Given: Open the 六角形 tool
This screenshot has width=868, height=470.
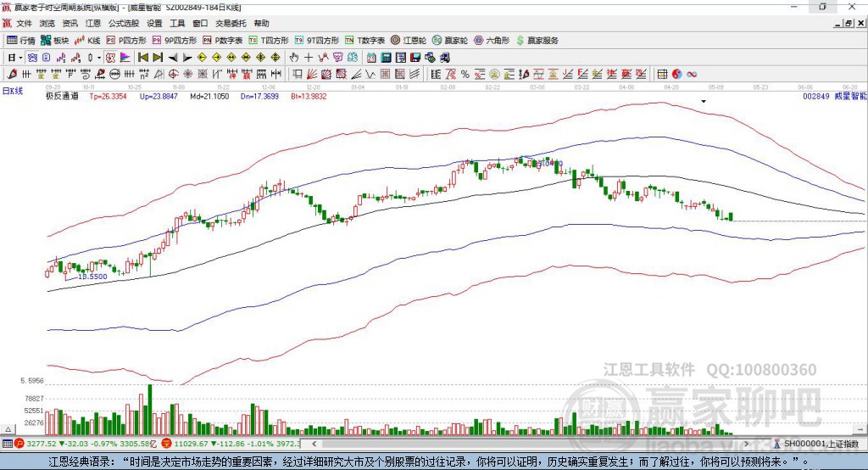Looking at the screenshot, I should click(x=492, y=41).
